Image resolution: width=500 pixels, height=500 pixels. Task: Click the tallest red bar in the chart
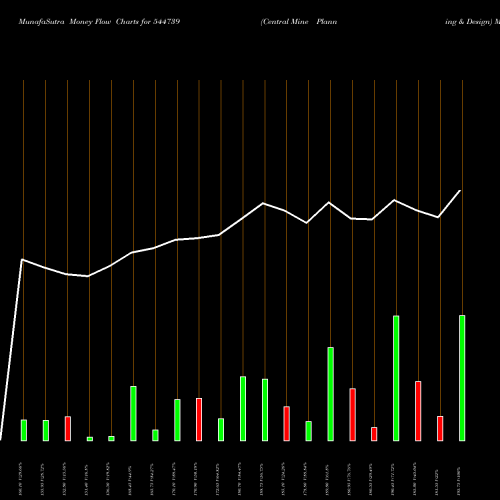tap(418, 411)
